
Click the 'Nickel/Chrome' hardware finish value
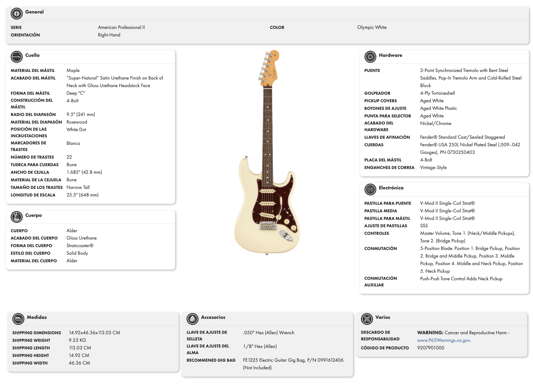pos(435,123)
